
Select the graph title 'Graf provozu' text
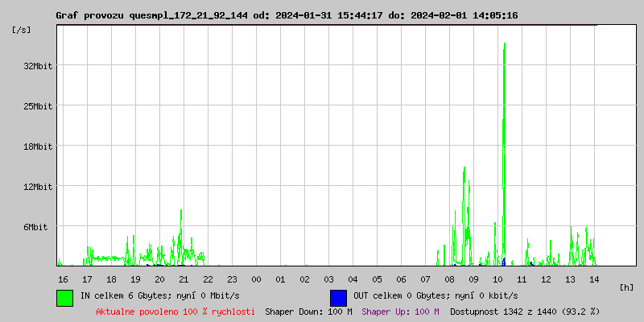[90, 15]
